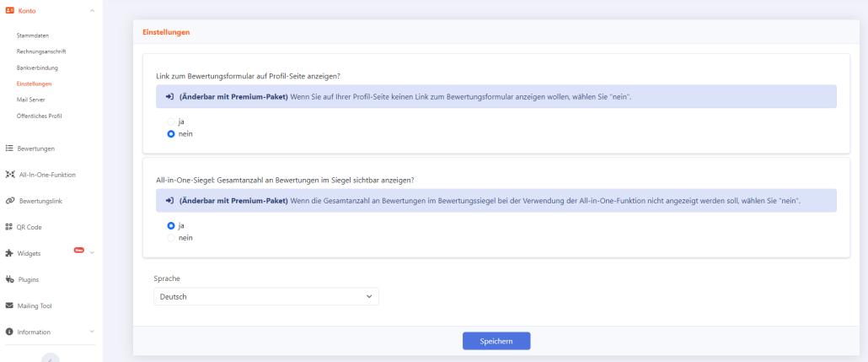Collapse sidebar with bottom arrow button
The image size is (868, 362).
click(51, 358)
